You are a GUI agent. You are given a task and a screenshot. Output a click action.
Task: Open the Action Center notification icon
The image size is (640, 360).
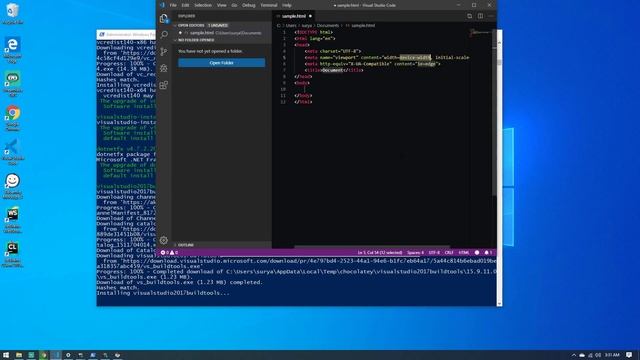click(x=629, y=355)
